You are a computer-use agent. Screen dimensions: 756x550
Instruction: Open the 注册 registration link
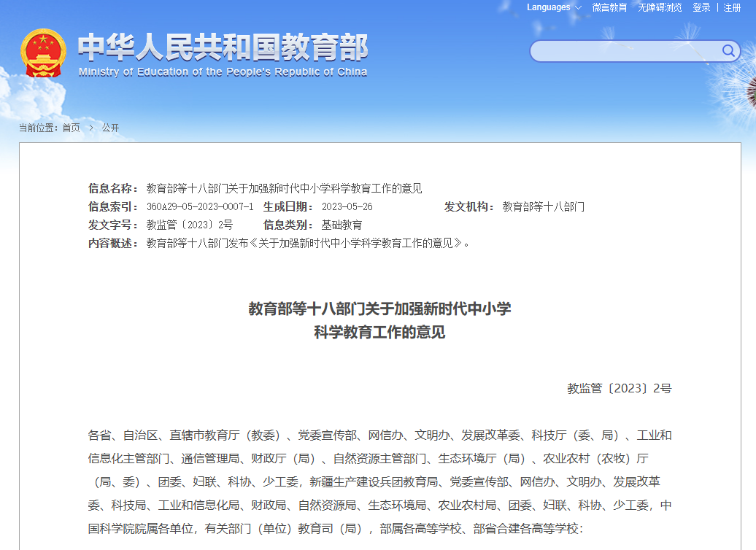pyautogui.click(x=732, y=7)
